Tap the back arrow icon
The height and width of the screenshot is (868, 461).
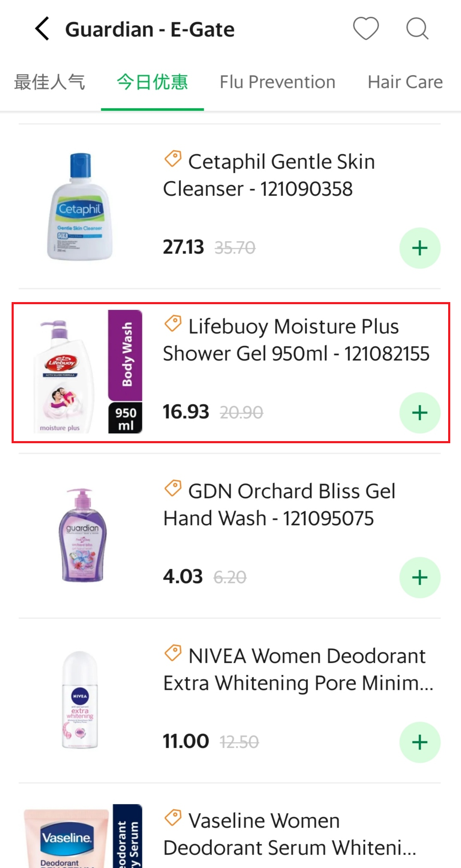coord(42,29)
